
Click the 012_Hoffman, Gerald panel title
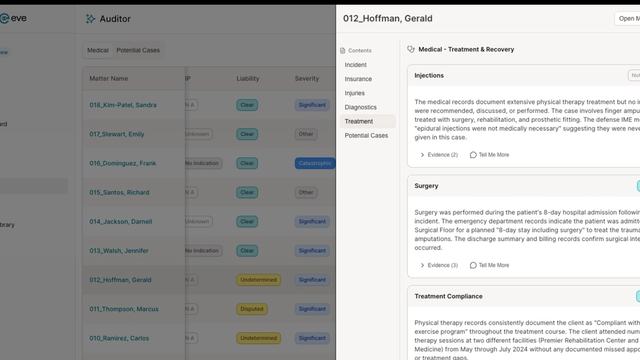(388, 18)
